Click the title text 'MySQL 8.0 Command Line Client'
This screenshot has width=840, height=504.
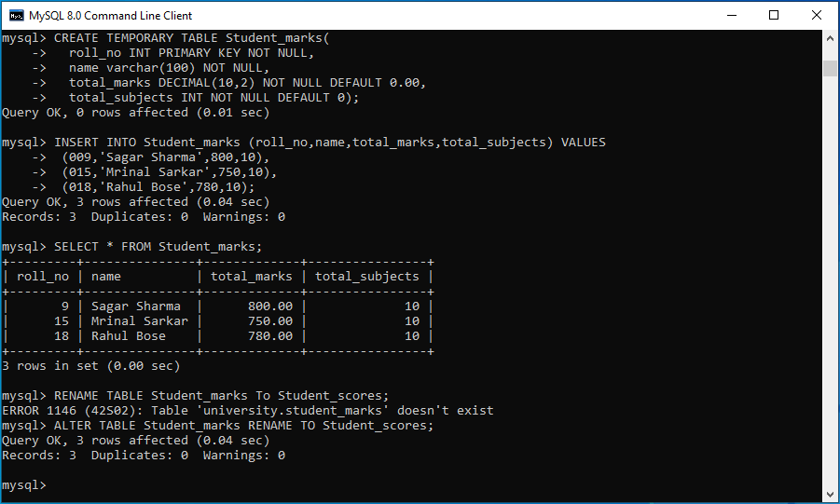tap(110, 15)
